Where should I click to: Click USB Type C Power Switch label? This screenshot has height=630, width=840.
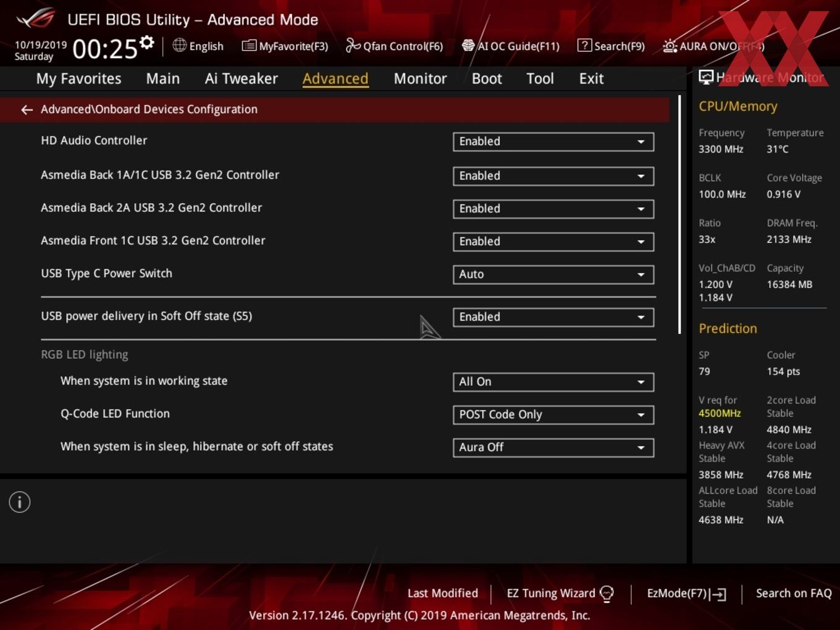tap(106, 274)
